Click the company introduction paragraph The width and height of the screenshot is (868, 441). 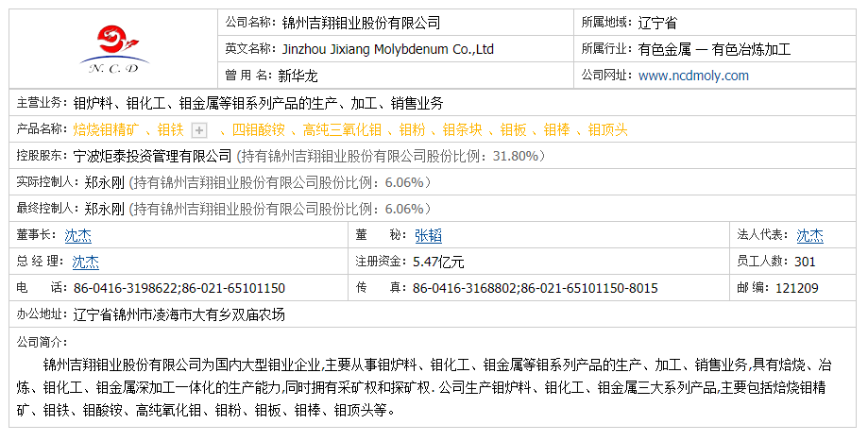pyautogui.click(x=424, y=387)
